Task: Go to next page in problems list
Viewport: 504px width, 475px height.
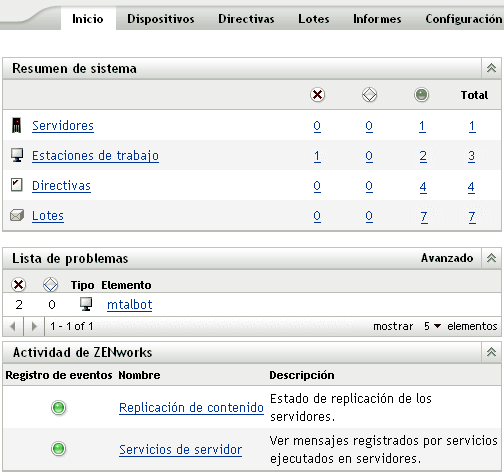Action: click(x=34, y=326)
